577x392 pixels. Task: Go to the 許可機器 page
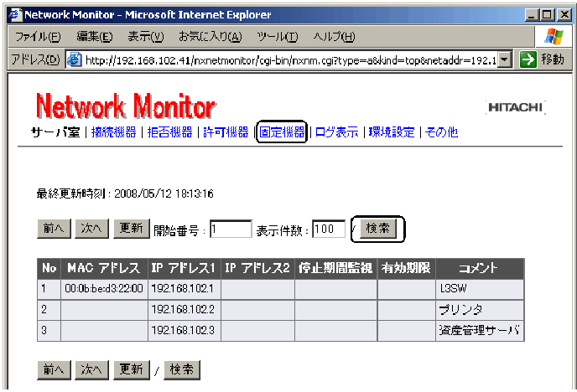226,132
